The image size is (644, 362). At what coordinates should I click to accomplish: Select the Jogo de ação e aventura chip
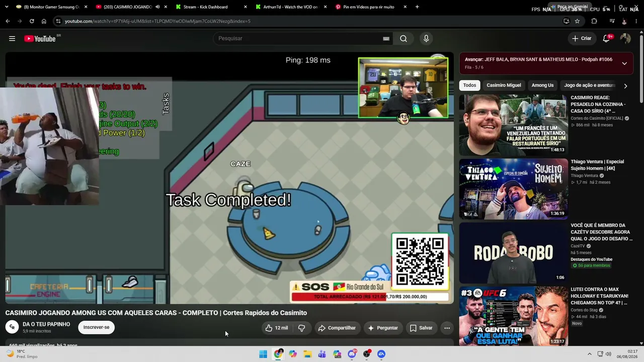[x=590, y=85]
